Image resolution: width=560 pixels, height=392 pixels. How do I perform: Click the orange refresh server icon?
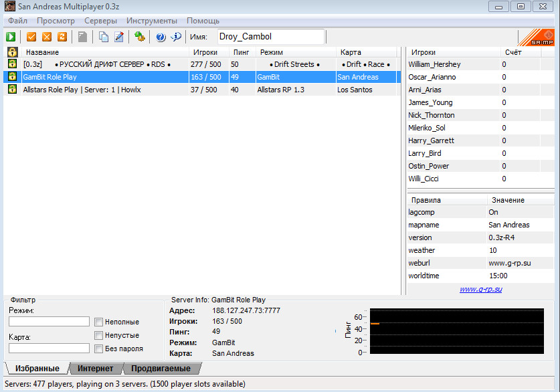coord(62,37)
